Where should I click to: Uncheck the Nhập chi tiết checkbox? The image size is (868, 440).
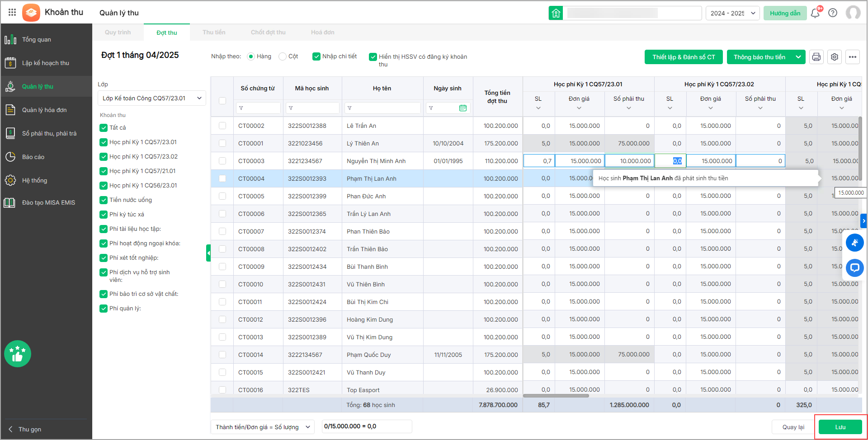coord(316,56)
